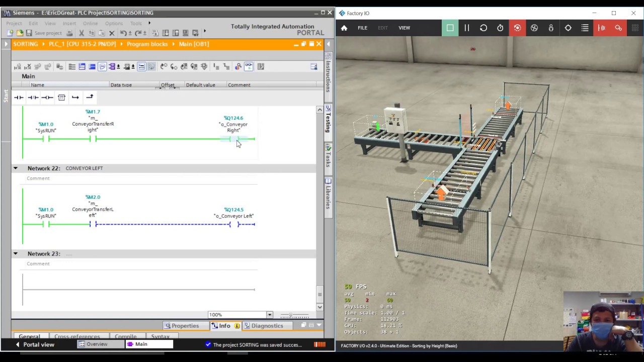Expand the left project tree panel arrow
644x362 pixels.
[x=6, y=44]
